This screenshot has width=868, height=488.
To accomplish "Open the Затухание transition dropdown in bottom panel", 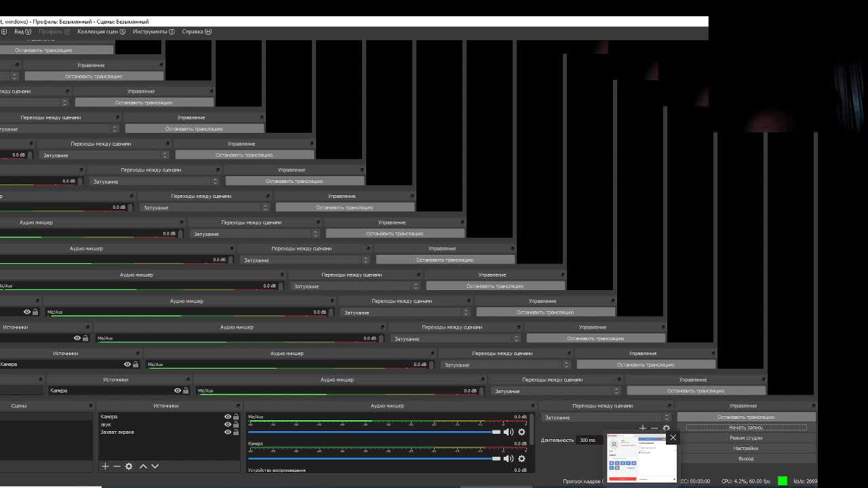I will pos(606,418).
